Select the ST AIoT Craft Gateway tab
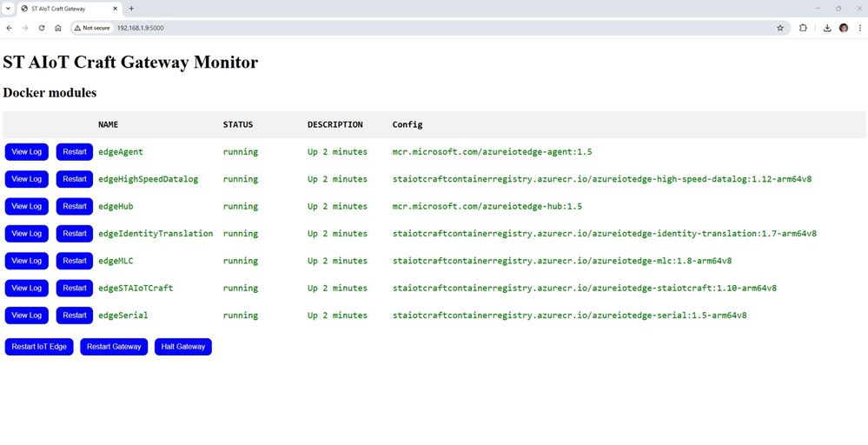The width and height of the screenshot is (868, 445). [x=69, y=9]
